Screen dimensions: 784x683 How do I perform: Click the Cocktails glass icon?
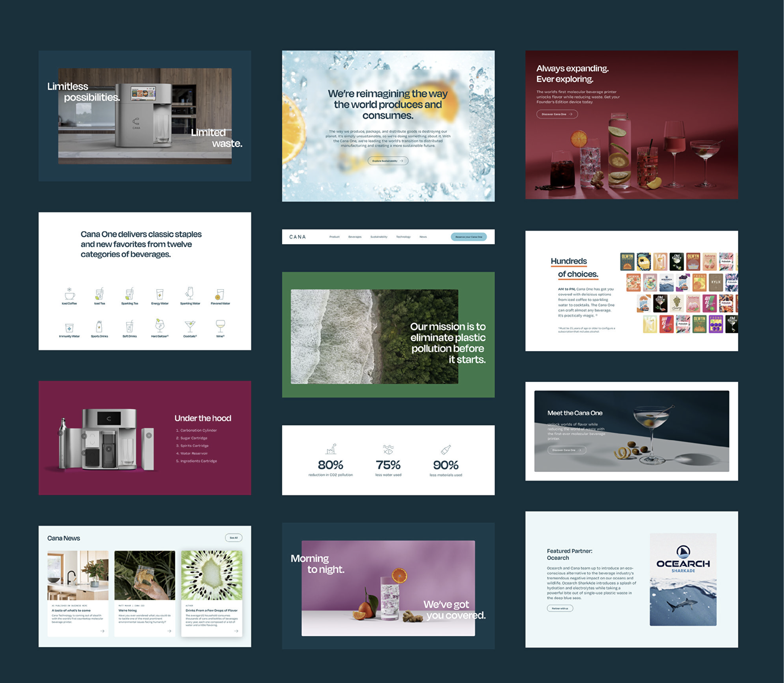[x=190, y=327]
